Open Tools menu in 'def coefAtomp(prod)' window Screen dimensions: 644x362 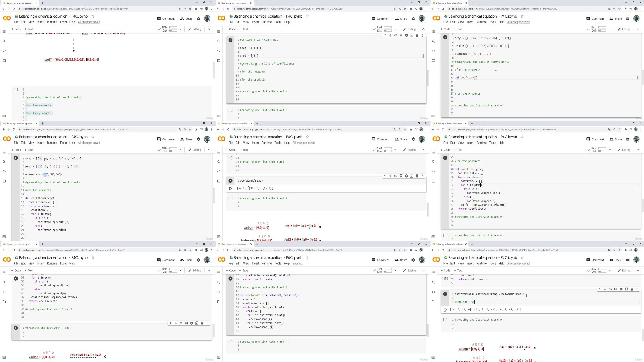coord(492,143)
